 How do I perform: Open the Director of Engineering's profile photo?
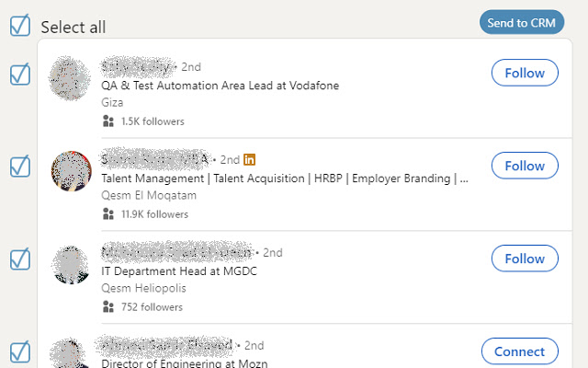point(71,354)
